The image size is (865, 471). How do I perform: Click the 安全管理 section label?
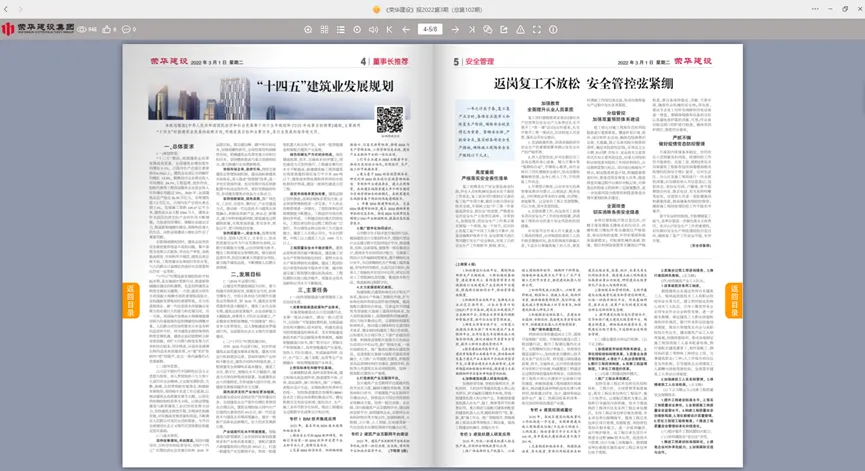480,62
